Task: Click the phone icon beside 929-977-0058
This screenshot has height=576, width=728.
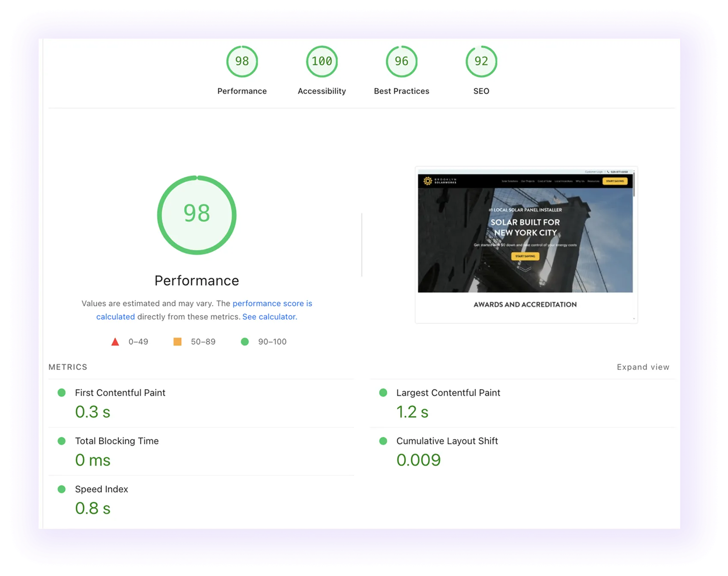Action: (609, 171)
